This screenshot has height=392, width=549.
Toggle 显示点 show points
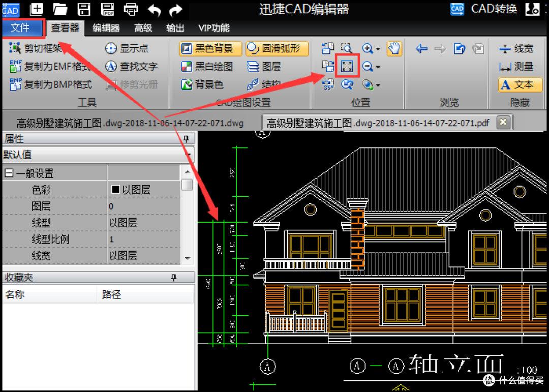tap(127, 48)
